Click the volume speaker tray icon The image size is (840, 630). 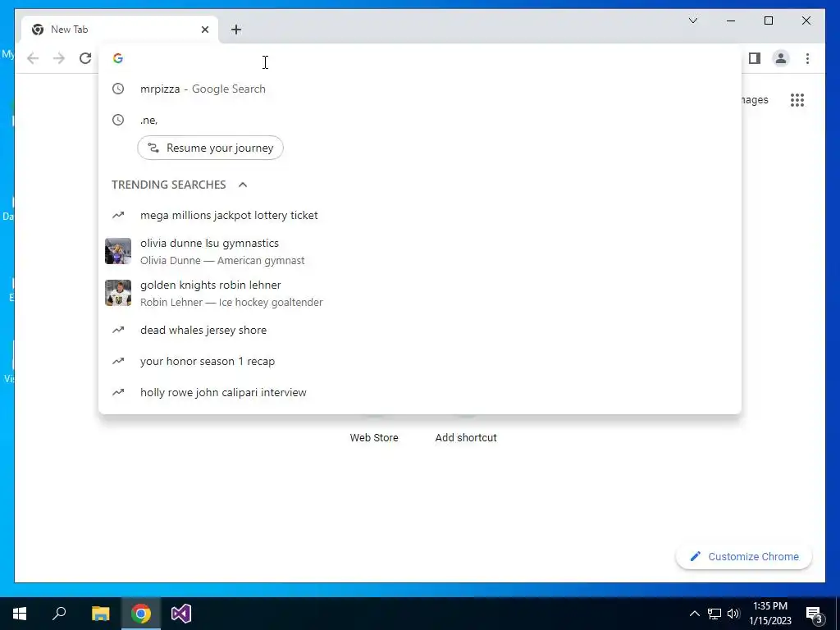733,614
